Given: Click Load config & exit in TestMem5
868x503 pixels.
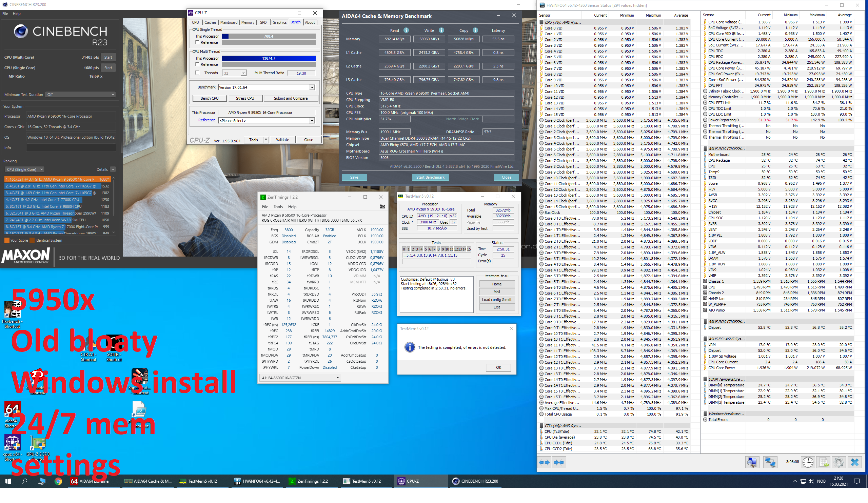Looking at the screenshot, I should pos(496,300).
